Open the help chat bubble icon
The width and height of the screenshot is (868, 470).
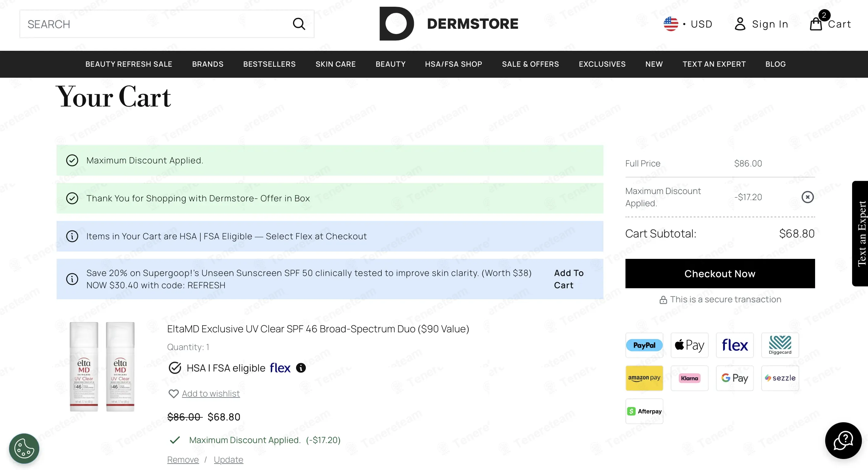pos(843,440)
